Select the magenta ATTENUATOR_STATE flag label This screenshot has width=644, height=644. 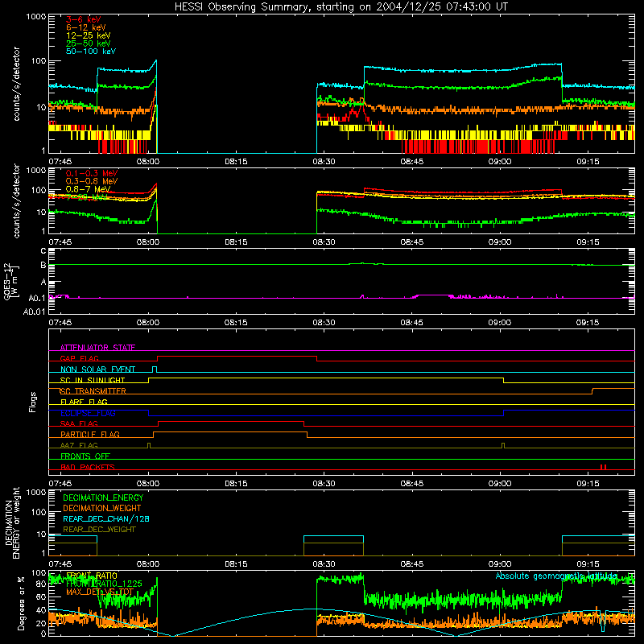tap(97, 348)
